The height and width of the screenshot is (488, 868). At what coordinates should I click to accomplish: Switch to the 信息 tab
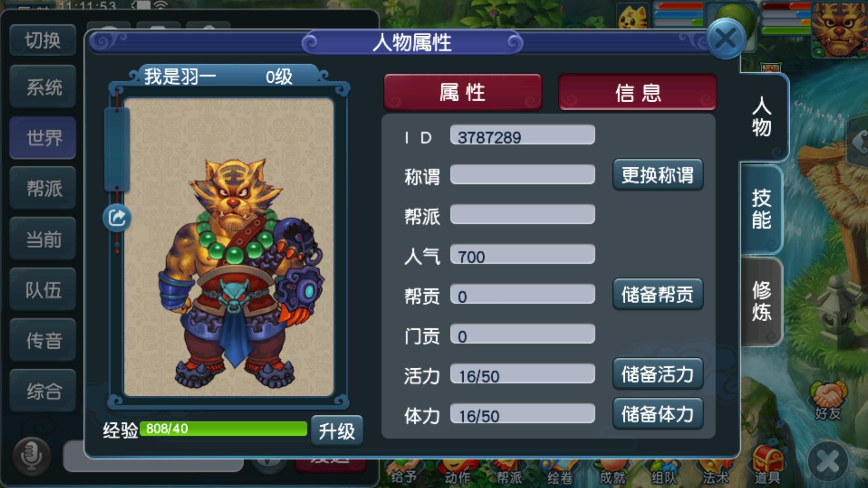[638, 93]
